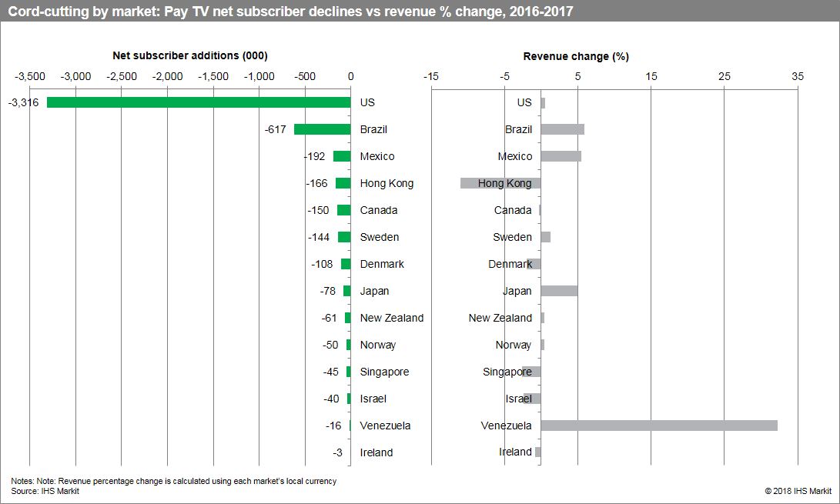Click the gray Brazil revenue bar
This screenshot has width=840, height=504.
562,129
